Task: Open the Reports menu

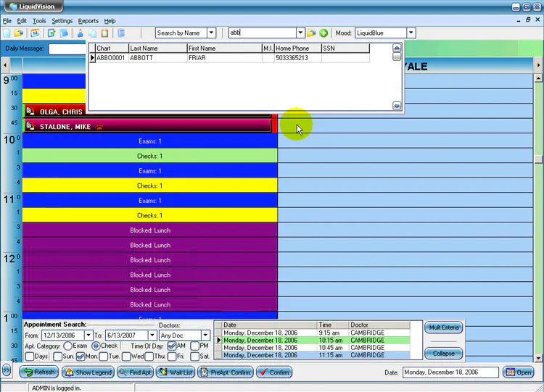Action: [x=88, y=21]
